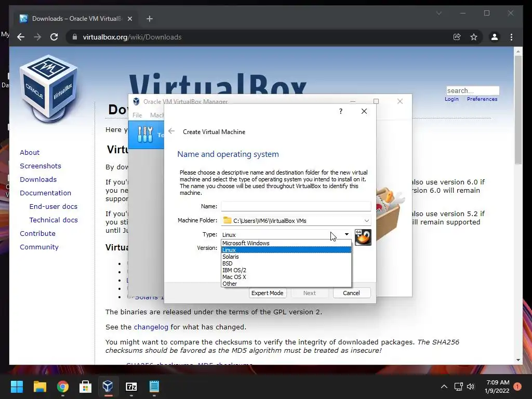Close the Downloads – Oracle VM VirtualBox tab
The image size is (532, 399).
click(x=129, y=19)
